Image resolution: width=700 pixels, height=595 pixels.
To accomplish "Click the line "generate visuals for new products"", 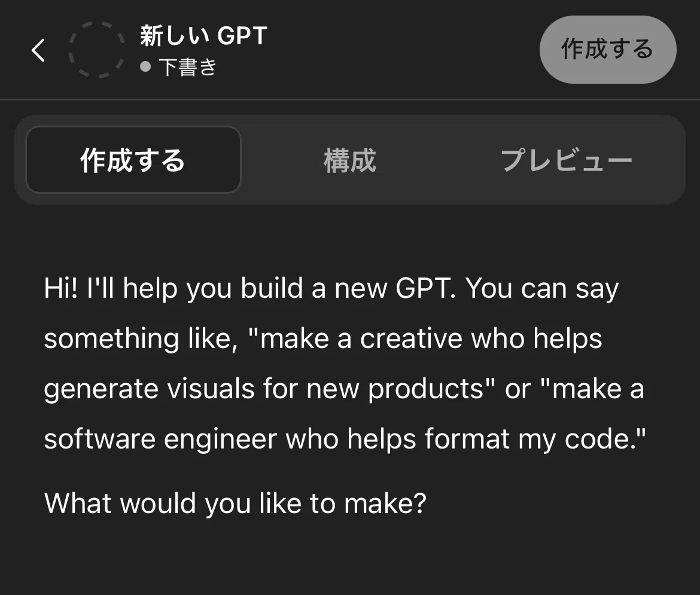I will (344, 389).
